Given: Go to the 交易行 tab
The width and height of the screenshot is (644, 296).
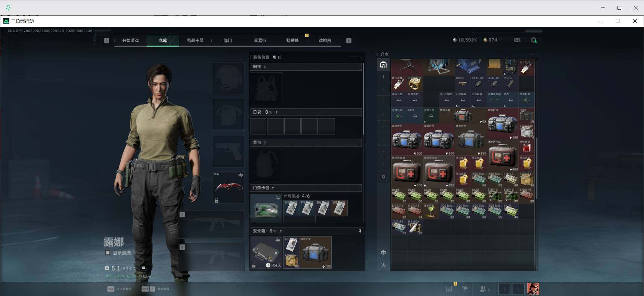Looking at the screenshot, I should 260,40.
